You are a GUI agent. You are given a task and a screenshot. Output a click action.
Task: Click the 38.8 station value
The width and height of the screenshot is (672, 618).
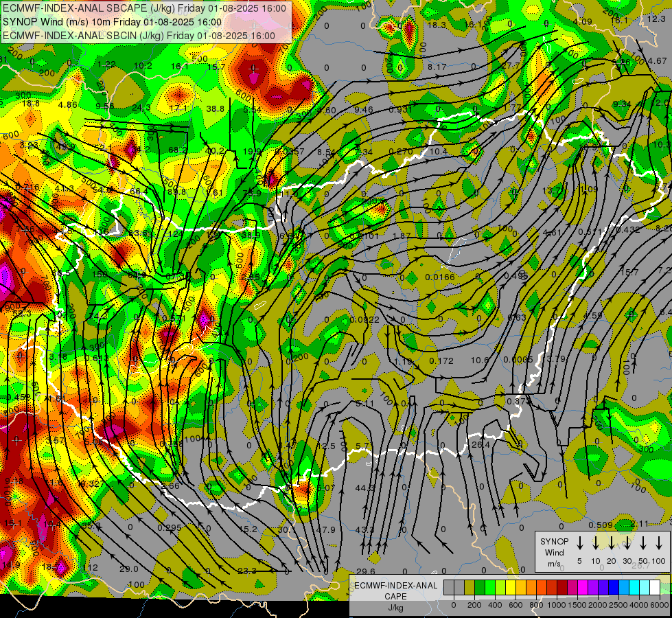click(215, 109)
